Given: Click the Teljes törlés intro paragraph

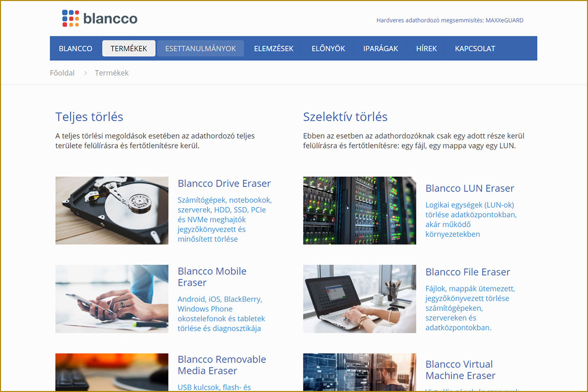Looking at the screenshot, I should point(155,141).
